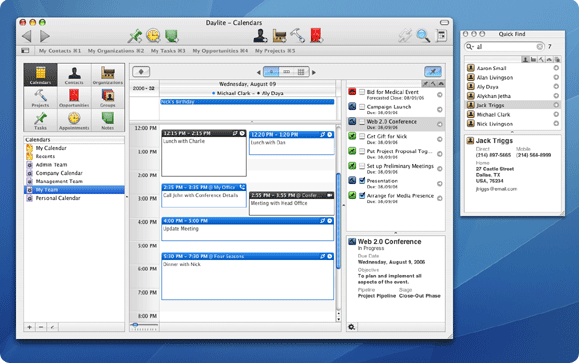Open the Tasks section icon
The image size is (580, 364).
pos(40,120)
